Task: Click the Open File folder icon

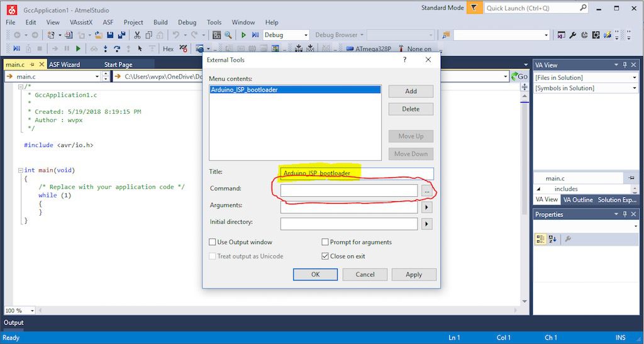Action: (99, 35)
